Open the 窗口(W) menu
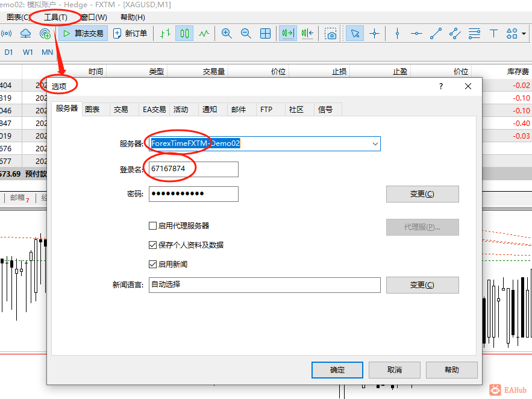Viewport: 532px width, 399px height. [95, 17]
